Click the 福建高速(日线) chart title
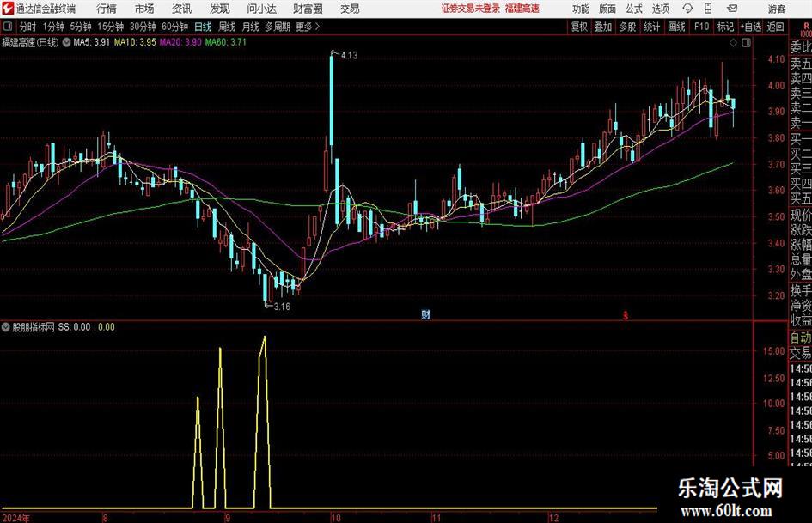 [31, 42]
